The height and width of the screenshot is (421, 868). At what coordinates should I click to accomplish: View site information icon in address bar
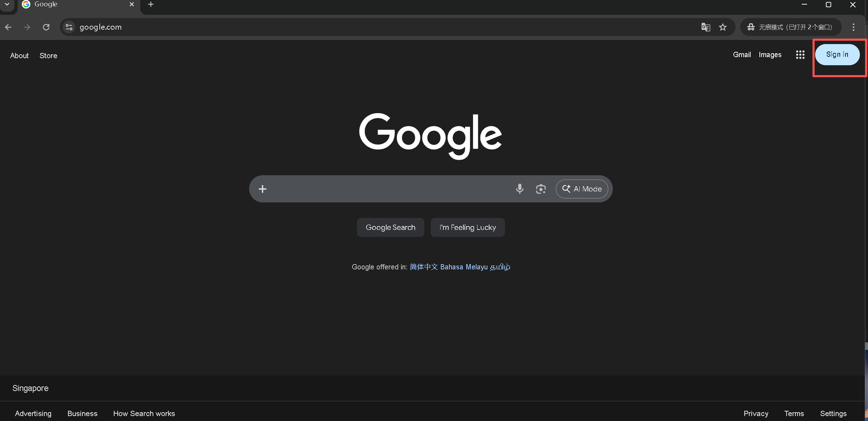pos(69,27)
